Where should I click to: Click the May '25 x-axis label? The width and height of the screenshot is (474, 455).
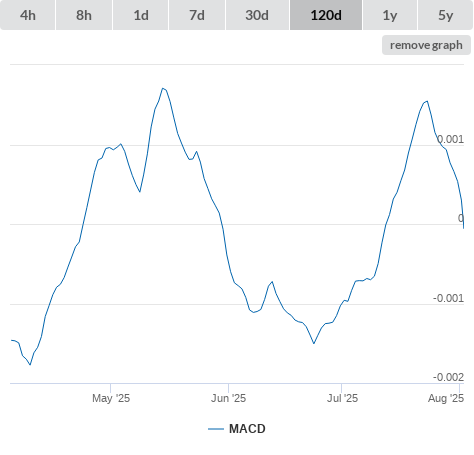point(111,398)
